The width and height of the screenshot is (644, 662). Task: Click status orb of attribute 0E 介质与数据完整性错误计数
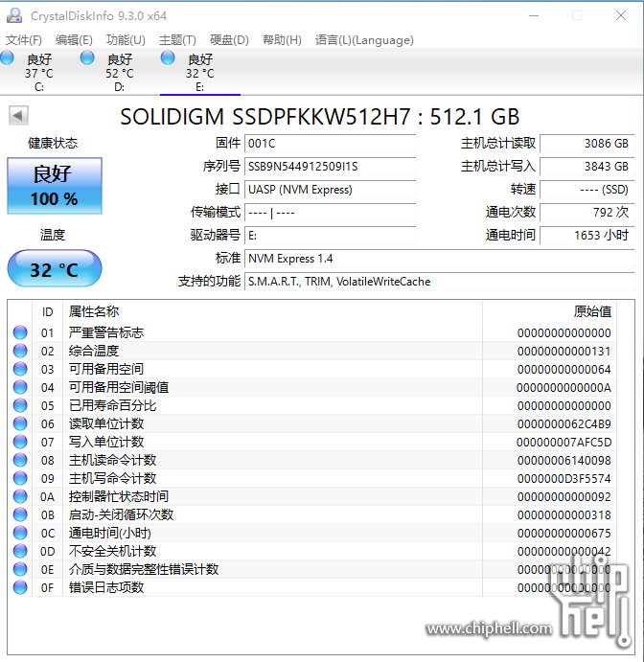[20, 569]
